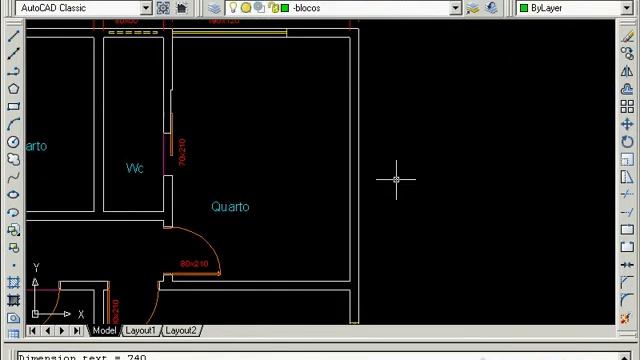This screenshot has width=640, height=360.
Task: Toggle the lock icon for -blocos layer
Action: (274, 8)
